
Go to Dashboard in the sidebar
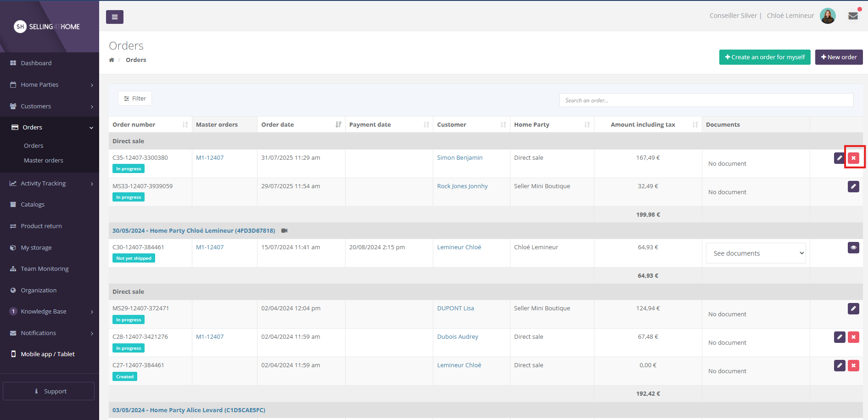coord(36,63)
